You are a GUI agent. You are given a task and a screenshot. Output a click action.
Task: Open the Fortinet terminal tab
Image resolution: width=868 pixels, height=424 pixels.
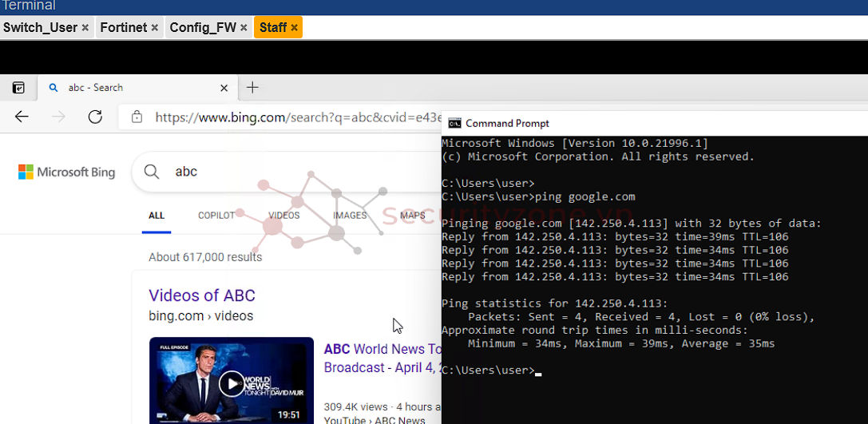[124, 28]
